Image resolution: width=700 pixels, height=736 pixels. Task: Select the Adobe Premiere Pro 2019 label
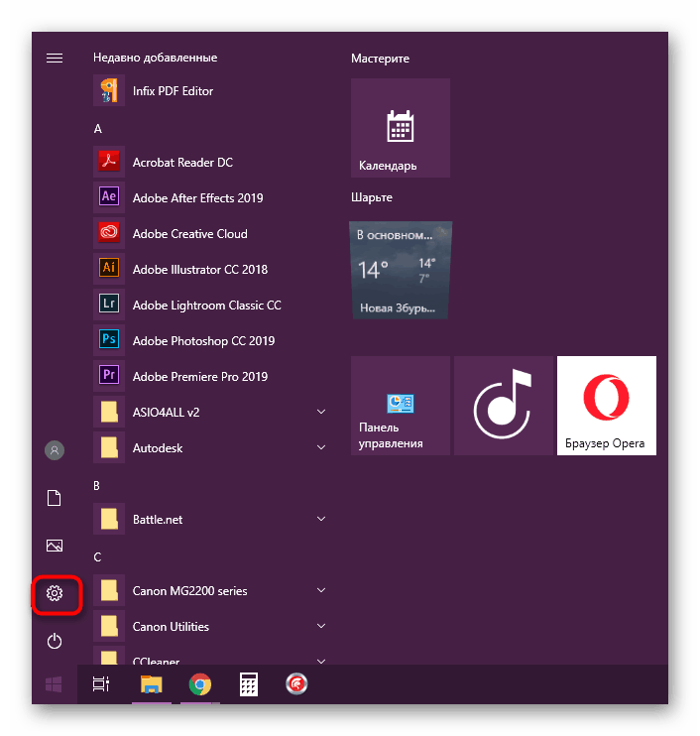tap(200, 377)
